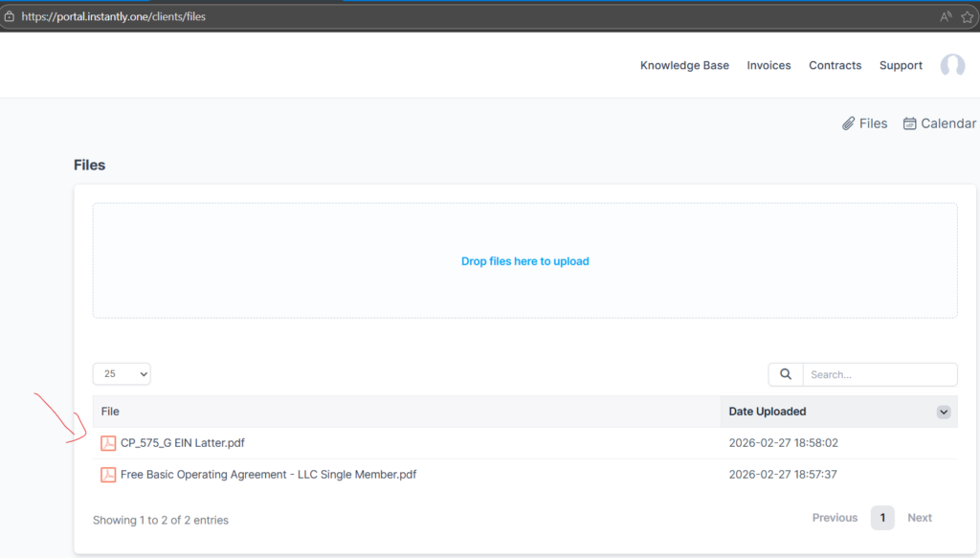
Task: Click the favorite star in address bar
Action: 967,16
